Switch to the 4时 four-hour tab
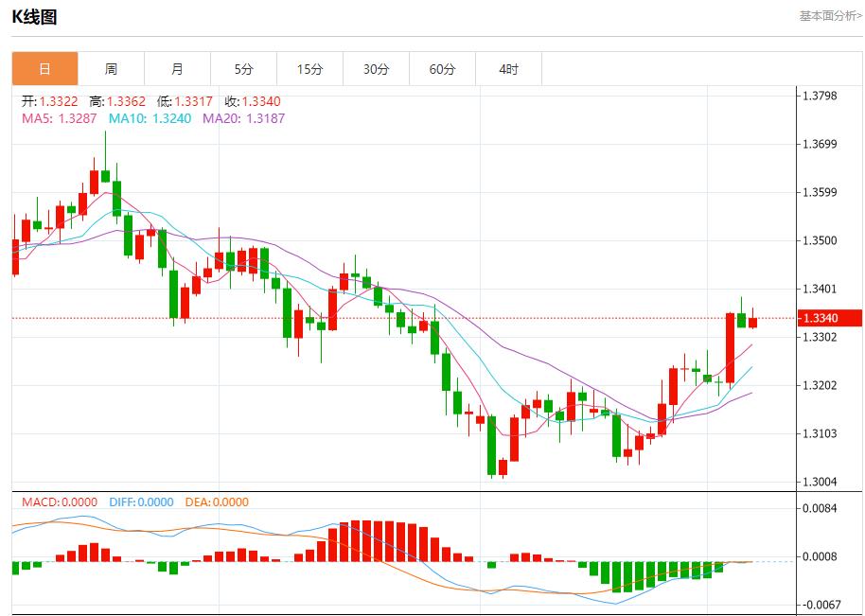865x616 pixels. 508,69
